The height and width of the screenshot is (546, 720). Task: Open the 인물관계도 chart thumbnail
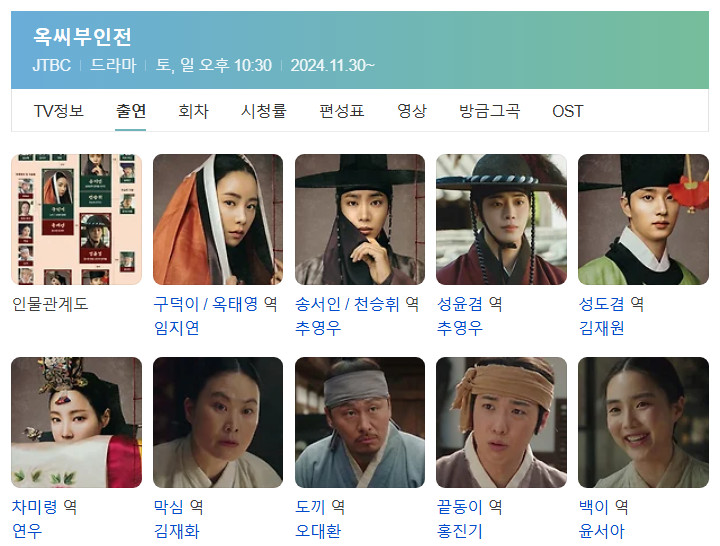(x=76, y=220)
